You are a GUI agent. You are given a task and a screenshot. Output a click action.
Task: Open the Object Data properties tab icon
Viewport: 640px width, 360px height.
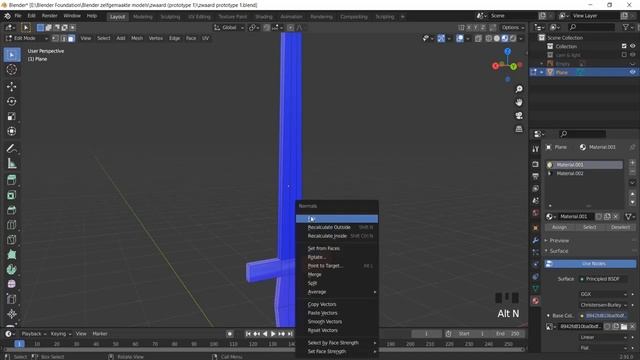point(536,289)
